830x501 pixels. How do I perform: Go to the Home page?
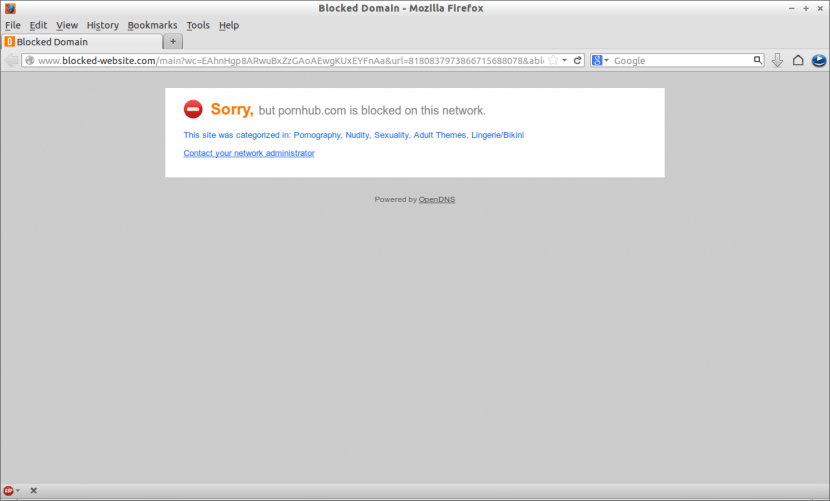[x=798, y=60]
